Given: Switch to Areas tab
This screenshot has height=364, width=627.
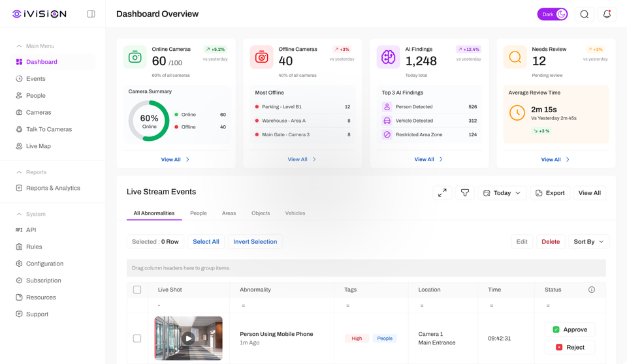Looking at the screenshot, I should (229, 213).
